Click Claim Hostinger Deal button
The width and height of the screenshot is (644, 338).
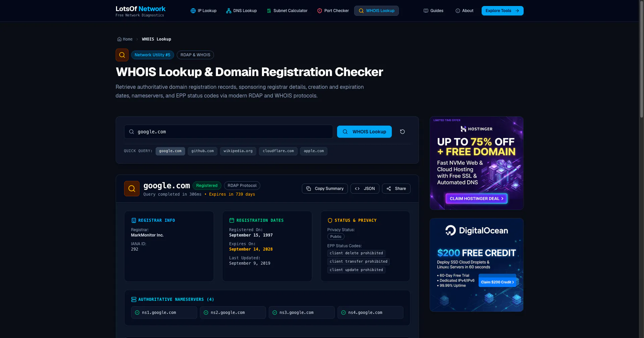(476, 199)
